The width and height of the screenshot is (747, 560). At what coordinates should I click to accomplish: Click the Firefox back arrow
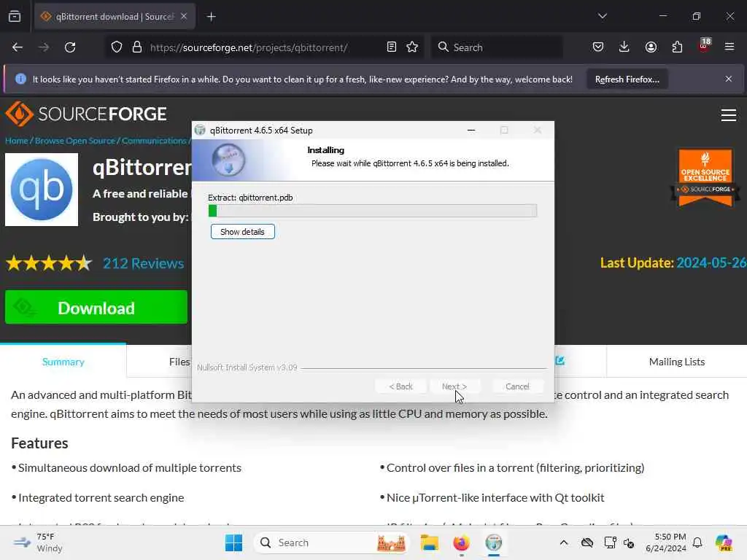[18, 47]
